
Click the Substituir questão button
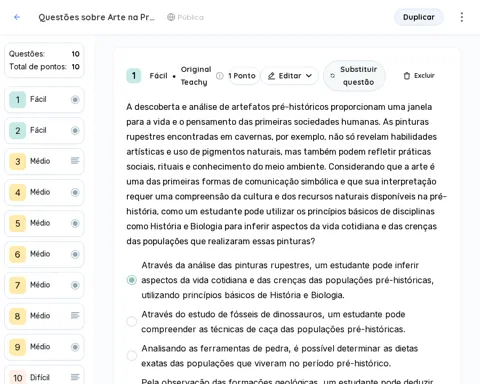click(x=354, y=76)
